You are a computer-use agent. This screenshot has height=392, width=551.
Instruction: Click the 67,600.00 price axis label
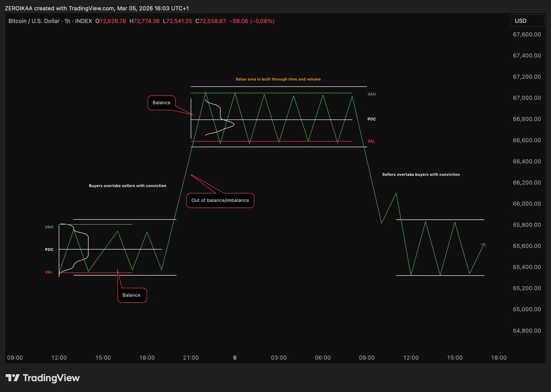click(527, 34)
